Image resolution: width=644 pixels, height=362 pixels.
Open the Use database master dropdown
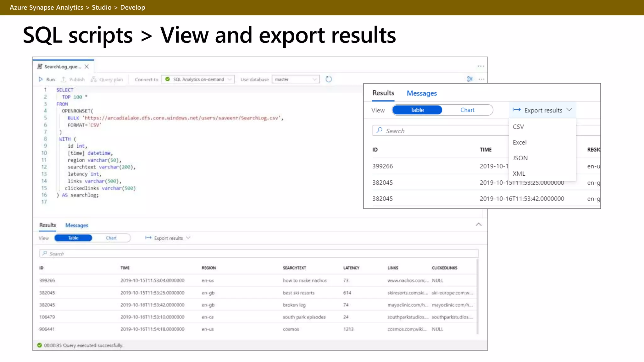point(296,79)
